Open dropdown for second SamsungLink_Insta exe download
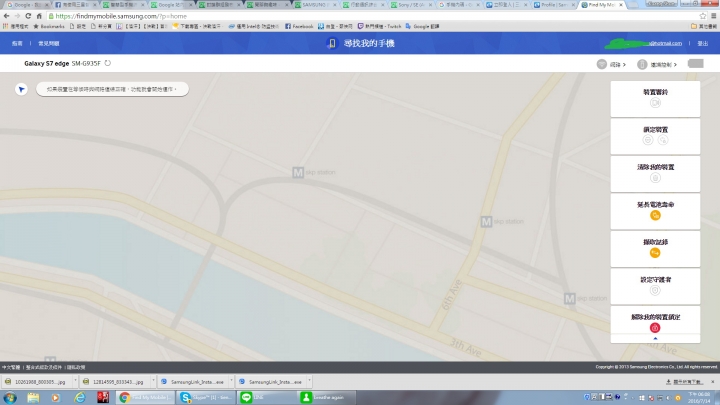 point(309,381)
